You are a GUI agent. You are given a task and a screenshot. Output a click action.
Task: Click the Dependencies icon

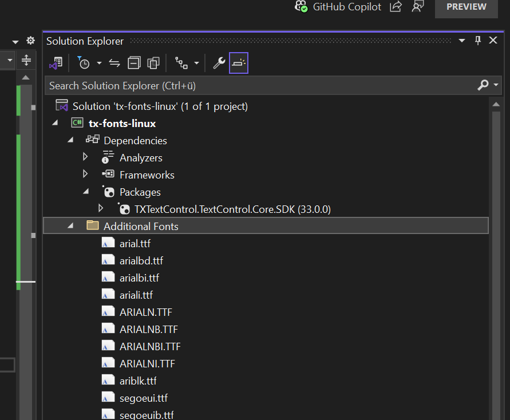93,140
